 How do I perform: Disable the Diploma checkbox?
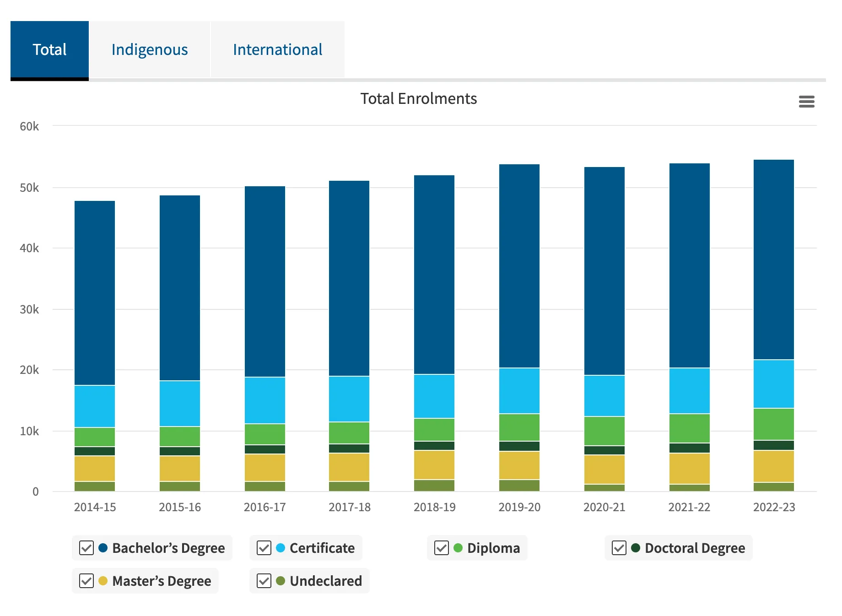point(442,548)
